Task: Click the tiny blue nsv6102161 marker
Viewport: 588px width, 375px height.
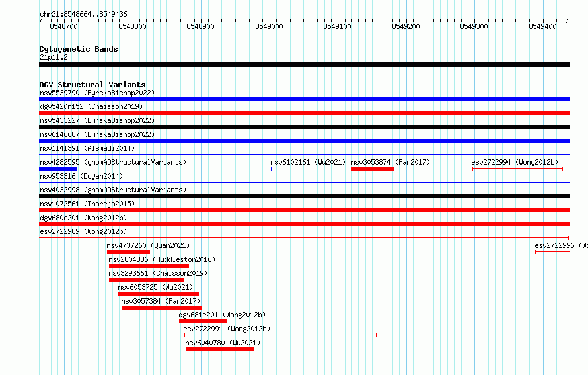Action: point(272,169)
